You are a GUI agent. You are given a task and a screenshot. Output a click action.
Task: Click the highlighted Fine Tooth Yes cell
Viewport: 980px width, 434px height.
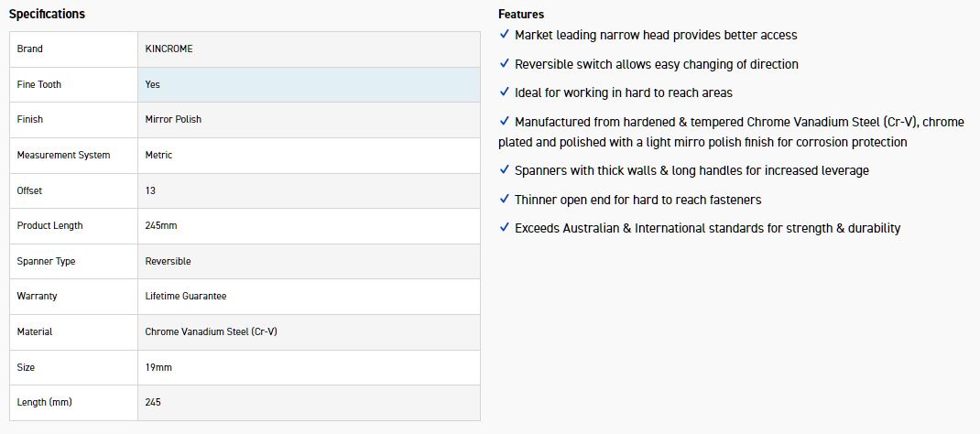tap(309, 84)
